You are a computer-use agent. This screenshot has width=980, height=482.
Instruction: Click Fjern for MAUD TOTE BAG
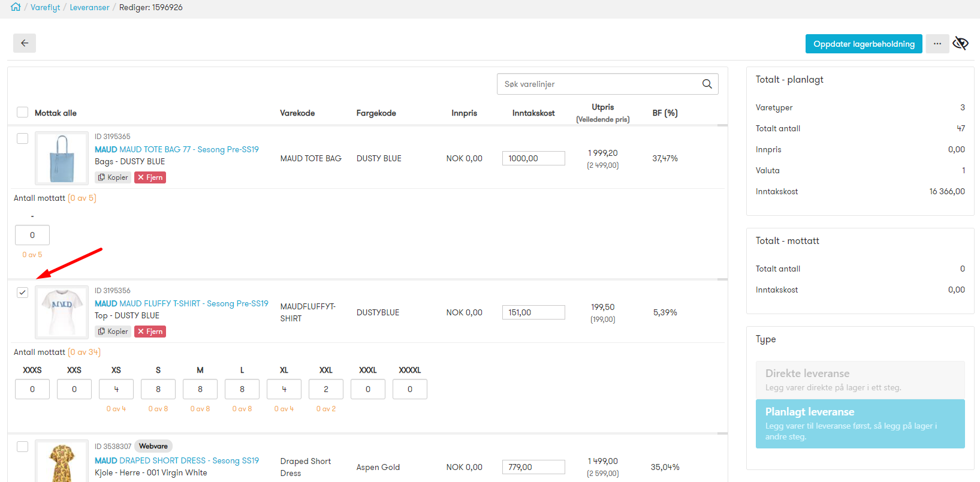point(150,177)
